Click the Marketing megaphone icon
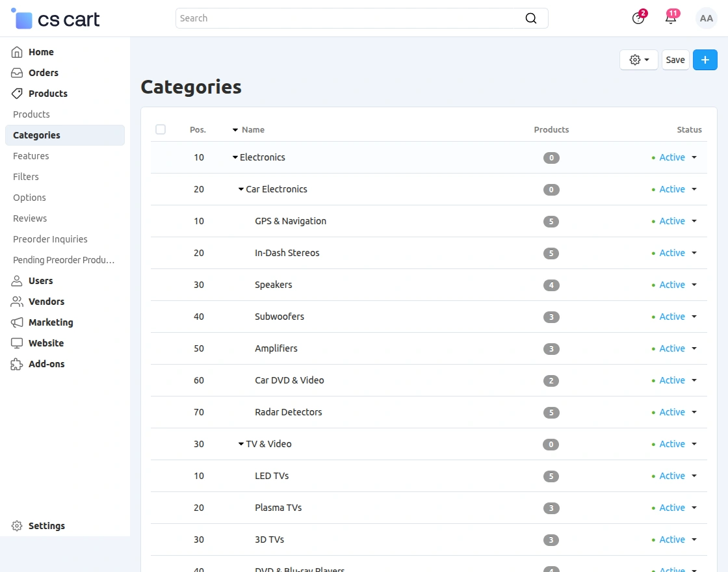This screenshot has height=572, width=728. click(16, 322)
